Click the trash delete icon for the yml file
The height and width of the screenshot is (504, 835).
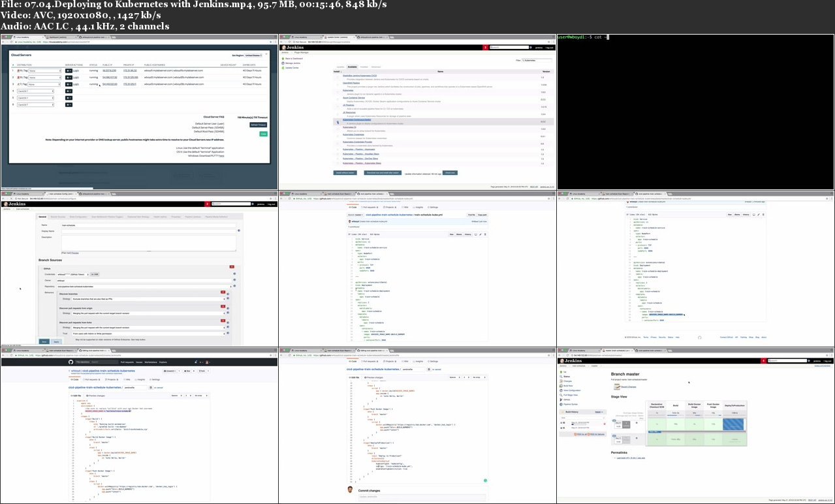click(485, 234)
